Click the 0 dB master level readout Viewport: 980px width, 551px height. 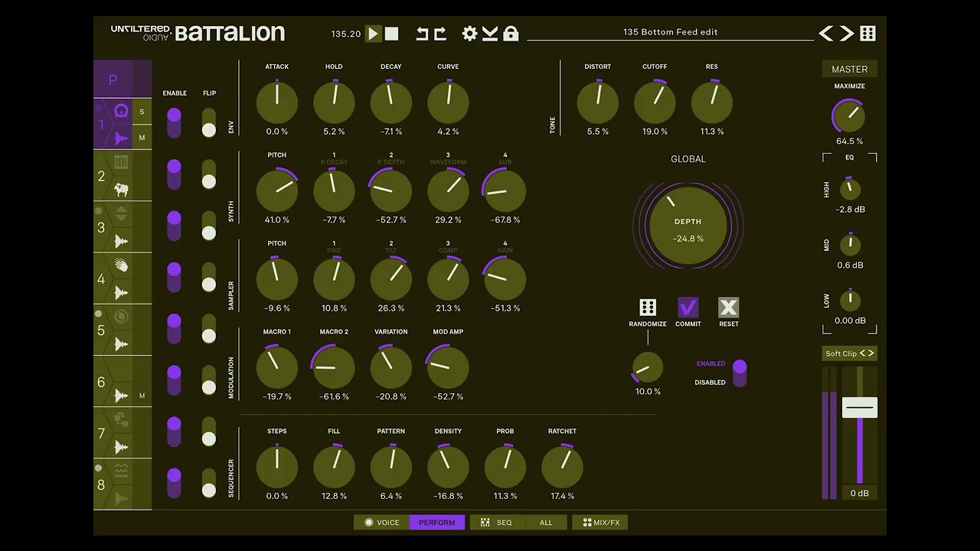pos(860,494)
